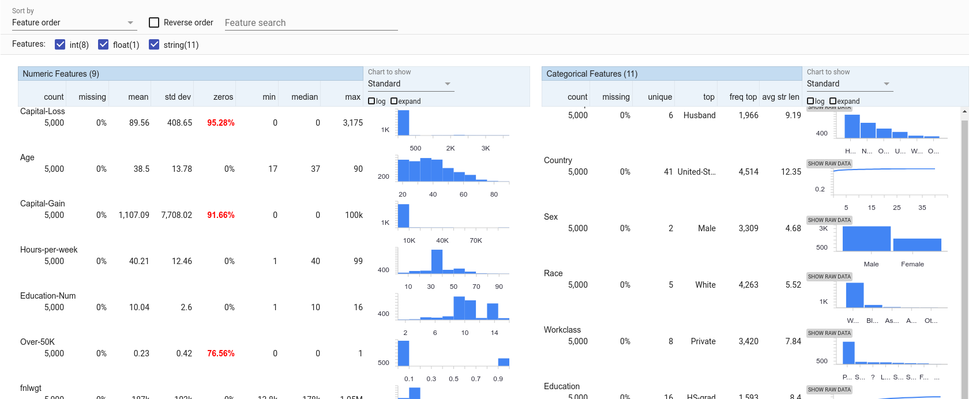Toggle the string(11) features checkbox
Image resolution: width=980 pixels, height=399 pixels.
pyautogui.click(x=154, y=44)
